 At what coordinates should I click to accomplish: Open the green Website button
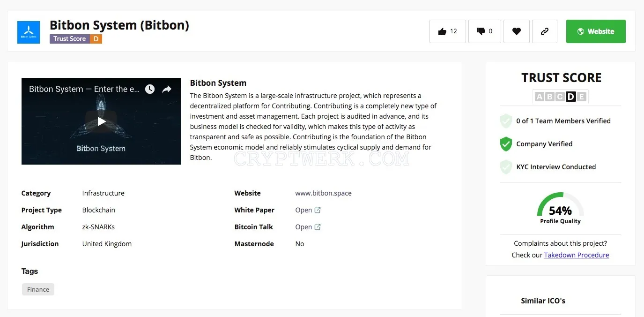coord(596,31)
